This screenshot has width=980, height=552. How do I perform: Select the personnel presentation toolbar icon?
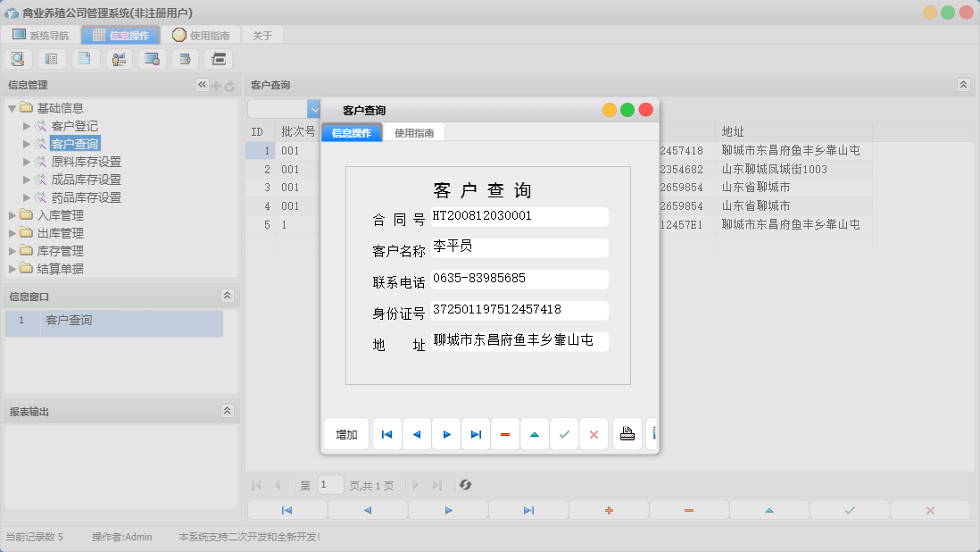(x=119, y=58)
